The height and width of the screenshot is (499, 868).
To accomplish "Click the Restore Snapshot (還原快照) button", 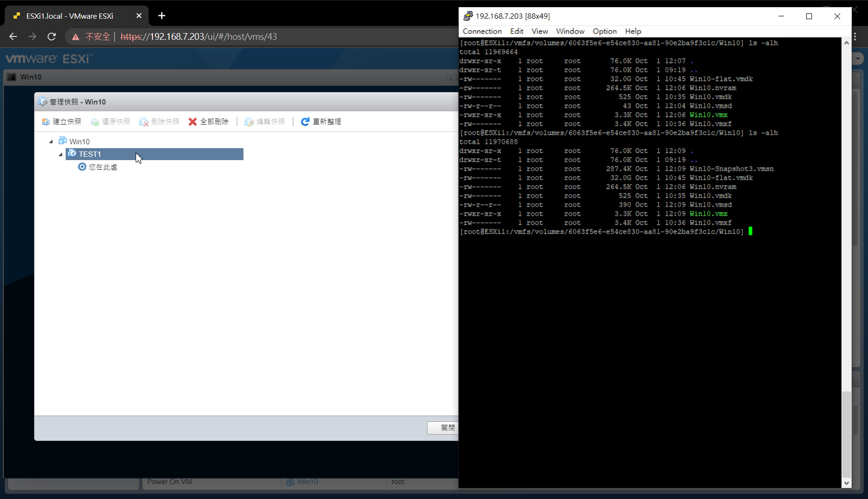I will pyautogui.click(x=111, y=122).
